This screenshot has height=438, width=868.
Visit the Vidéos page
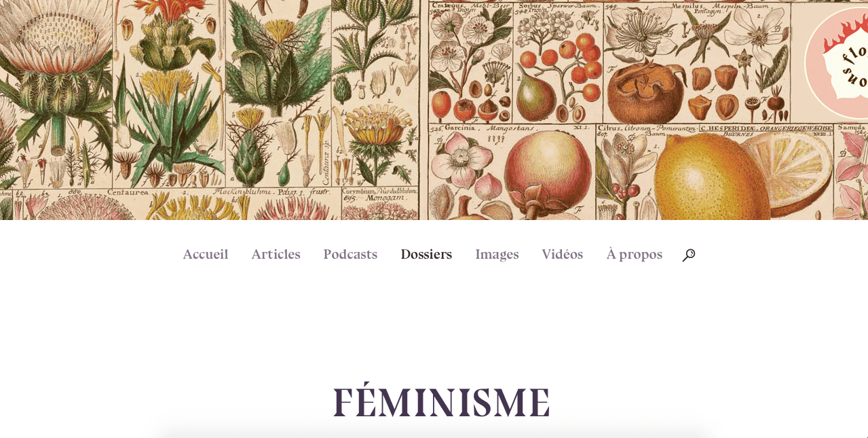[563, 255]
